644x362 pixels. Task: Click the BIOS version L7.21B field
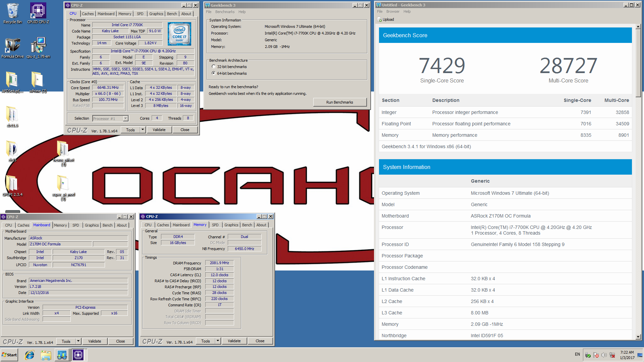(78, 287)
